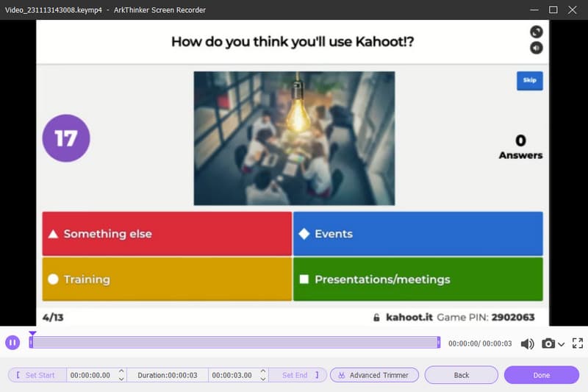Minimize the ArkThinker window
Viewport: 588px width, 392px height.
coord(534,10)
